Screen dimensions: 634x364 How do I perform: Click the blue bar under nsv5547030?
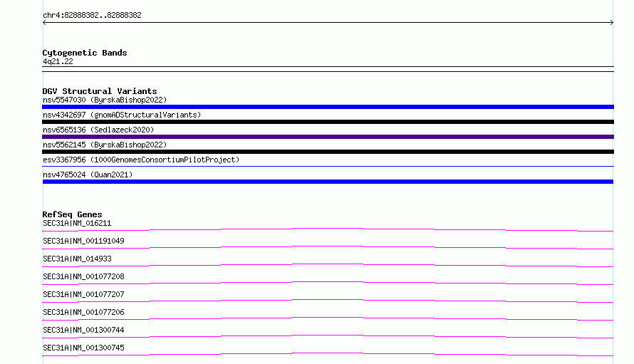point(328,107)
